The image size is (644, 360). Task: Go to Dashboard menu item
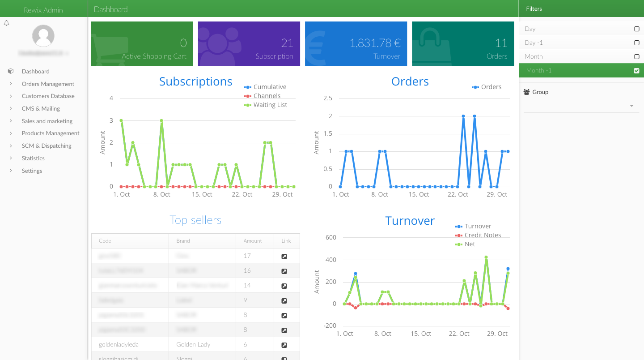coord(36,71)
